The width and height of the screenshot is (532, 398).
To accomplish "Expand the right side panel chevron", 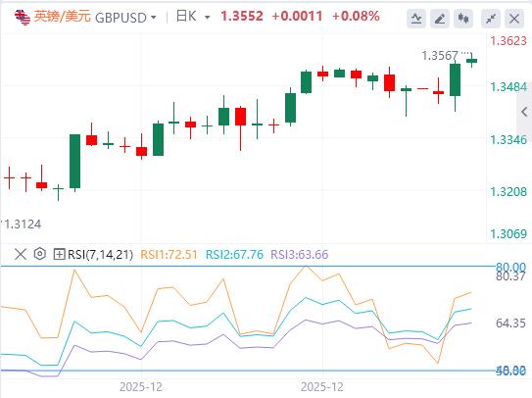I will (x=524, y=112).
